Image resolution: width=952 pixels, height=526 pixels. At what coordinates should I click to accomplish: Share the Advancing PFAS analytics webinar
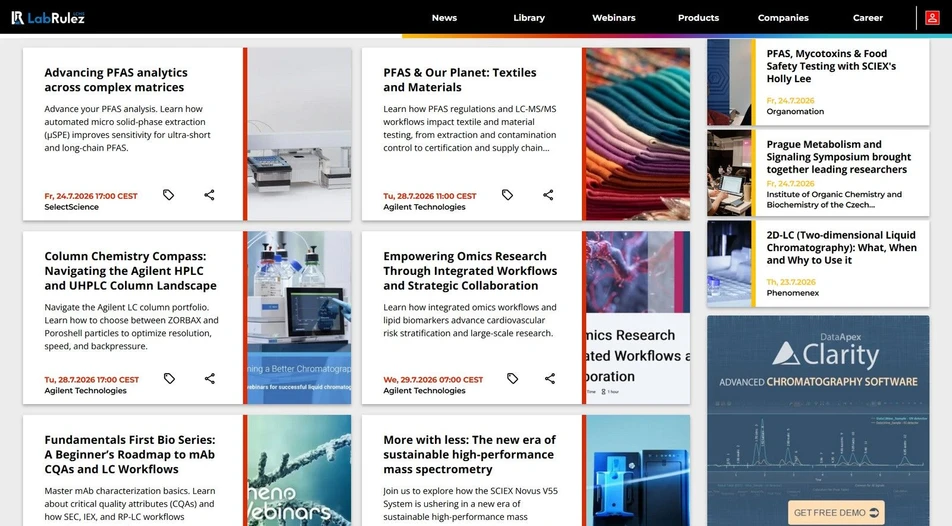click(209, 195)
